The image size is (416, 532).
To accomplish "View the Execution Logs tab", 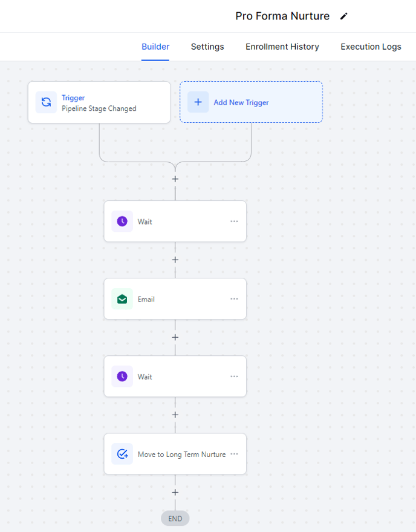I will click(371, 47).
